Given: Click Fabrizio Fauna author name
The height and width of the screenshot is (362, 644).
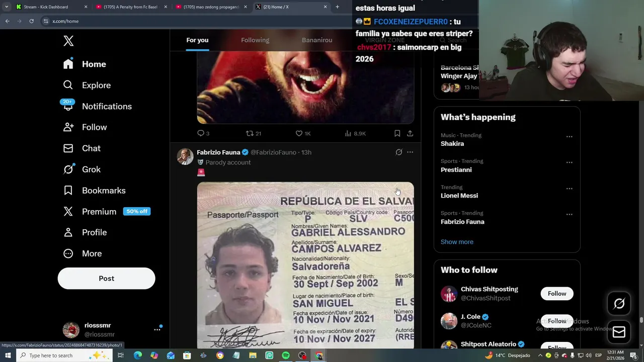Looking at the screenshot, I should pos(218,152).
